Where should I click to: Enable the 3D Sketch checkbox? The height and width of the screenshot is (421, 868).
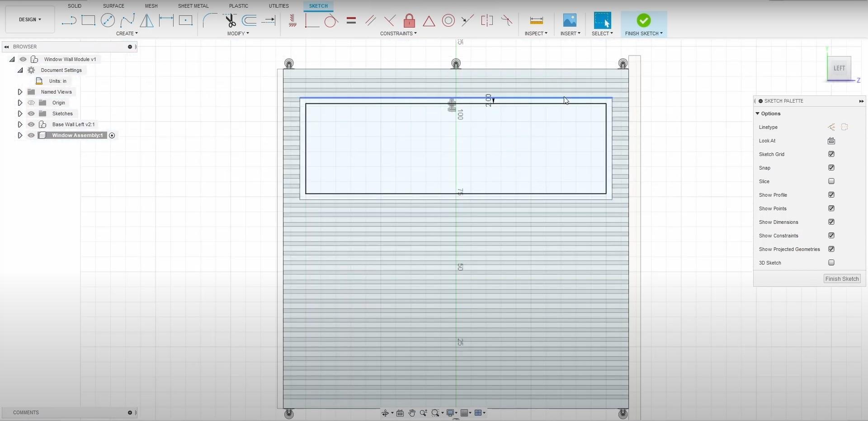[x=831, y=263]
